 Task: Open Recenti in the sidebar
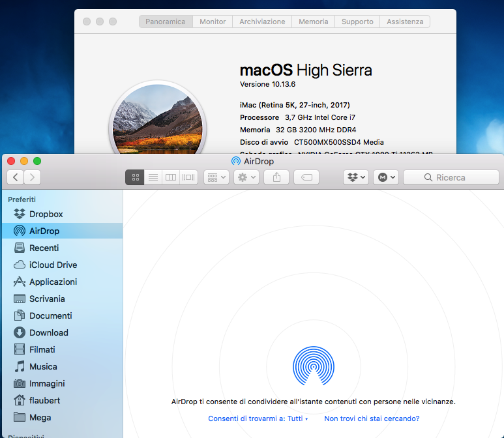63,248
